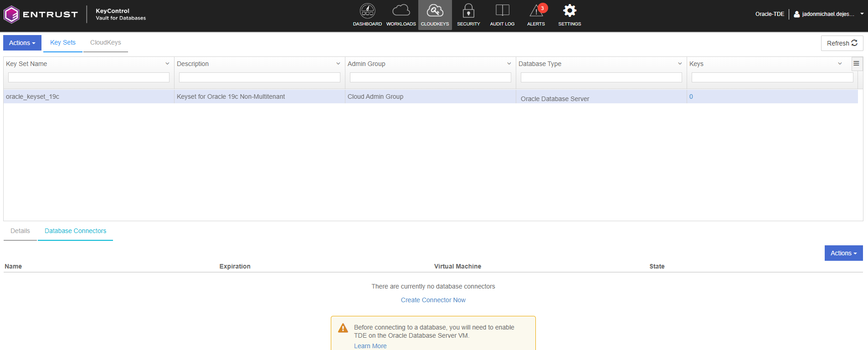Open the Details tab
The height and width of the screenshot is (350, 868).
tap(20, 231)
